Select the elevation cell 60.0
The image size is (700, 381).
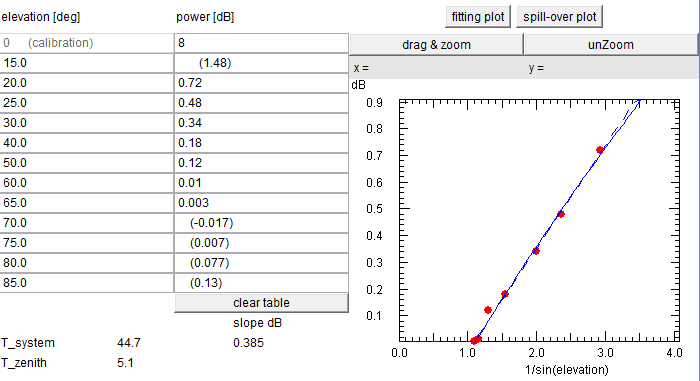pyautogui.click(x=87, y=183)
